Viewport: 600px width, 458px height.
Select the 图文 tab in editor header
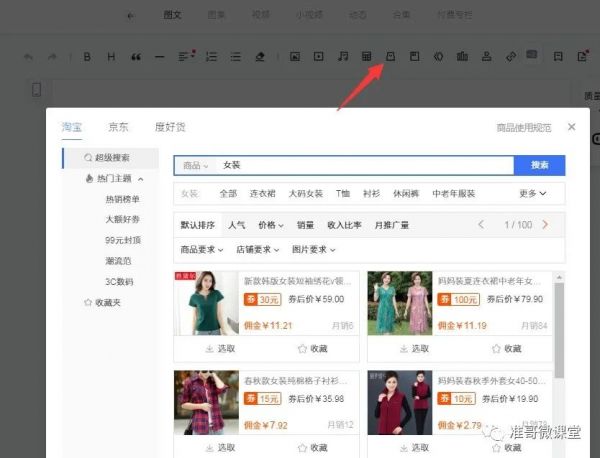[x=172, y=15]
